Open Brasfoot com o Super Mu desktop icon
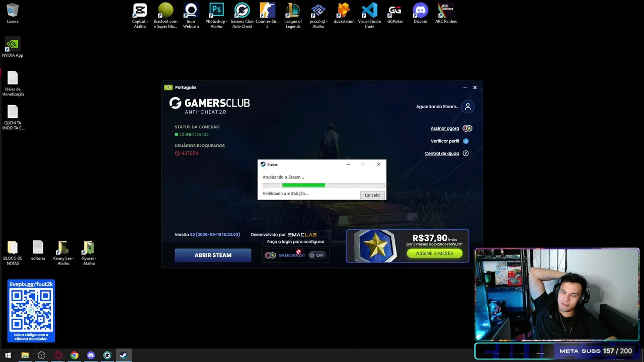This screenshot has height=362, width=644. [166, 16]
